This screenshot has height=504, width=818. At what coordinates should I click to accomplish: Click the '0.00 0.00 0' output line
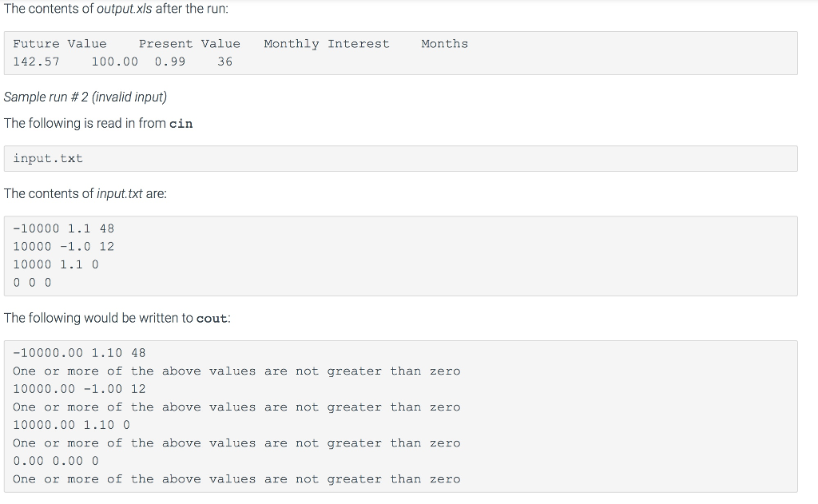(56, 461)
